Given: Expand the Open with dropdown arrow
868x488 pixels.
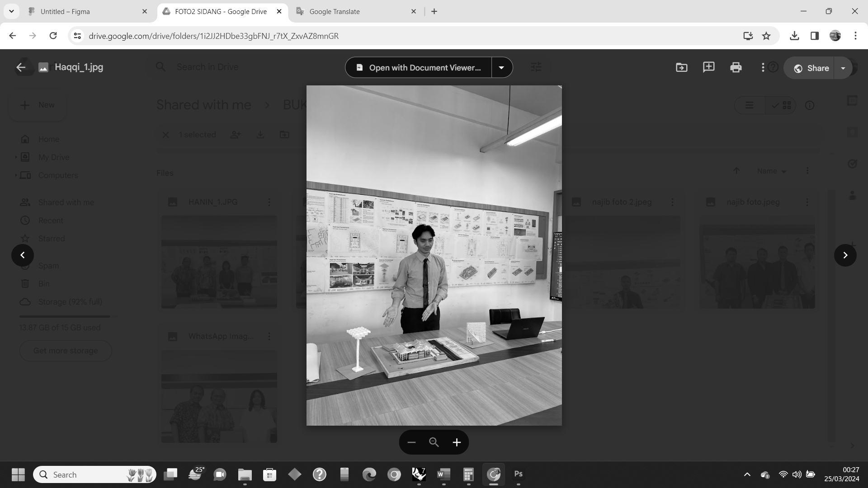Looking at the screenshot, I should click(501, 67).
